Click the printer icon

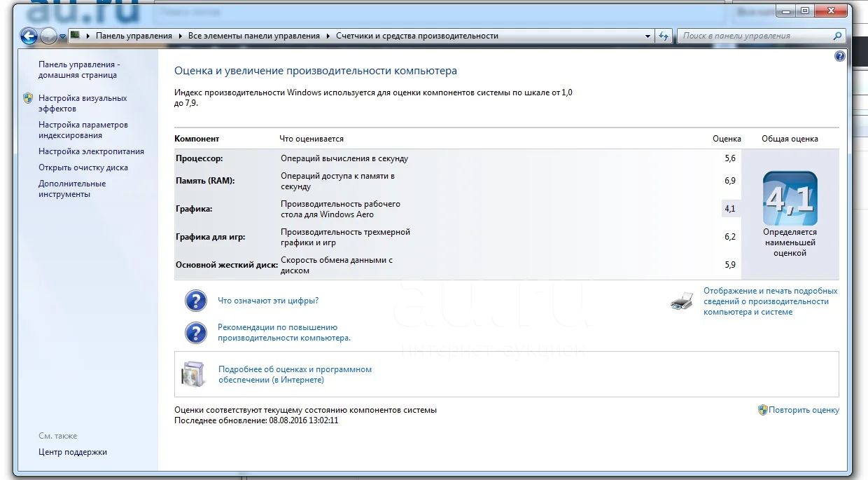[682, 301]
